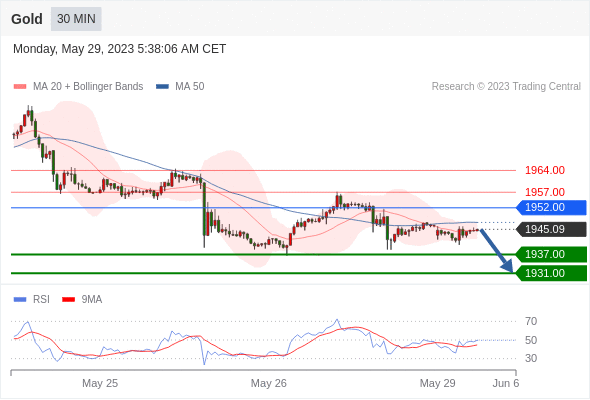This screenshot has height=400, width=590.
Task: Click the May 26 date axis label
Action: [x=269, y=383]
